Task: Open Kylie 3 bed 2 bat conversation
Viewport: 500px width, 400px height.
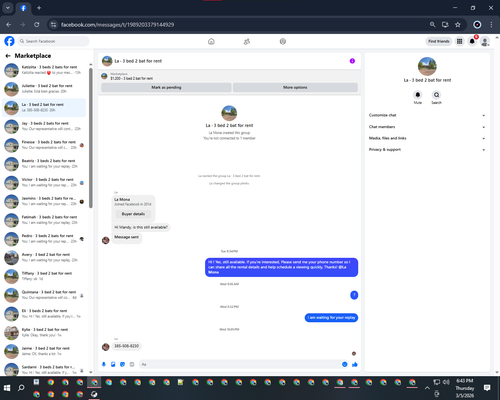Action: [x=44, y=332]
